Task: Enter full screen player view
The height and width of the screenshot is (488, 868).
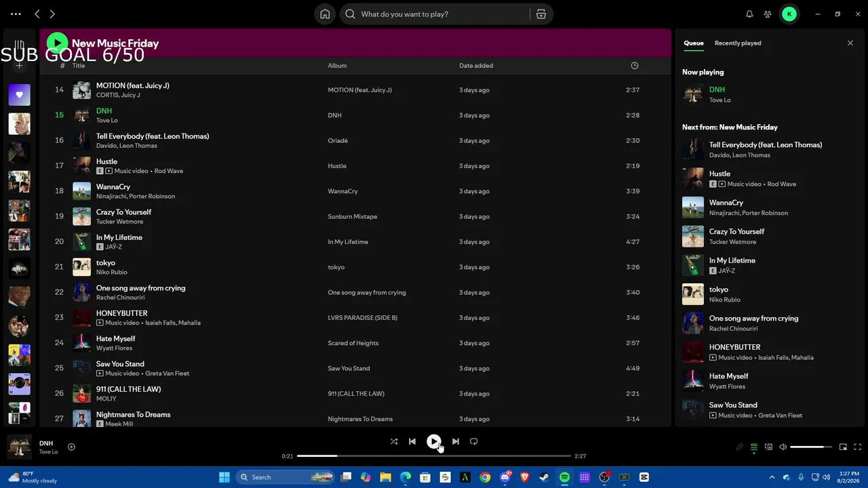Action: pos(857,447)
